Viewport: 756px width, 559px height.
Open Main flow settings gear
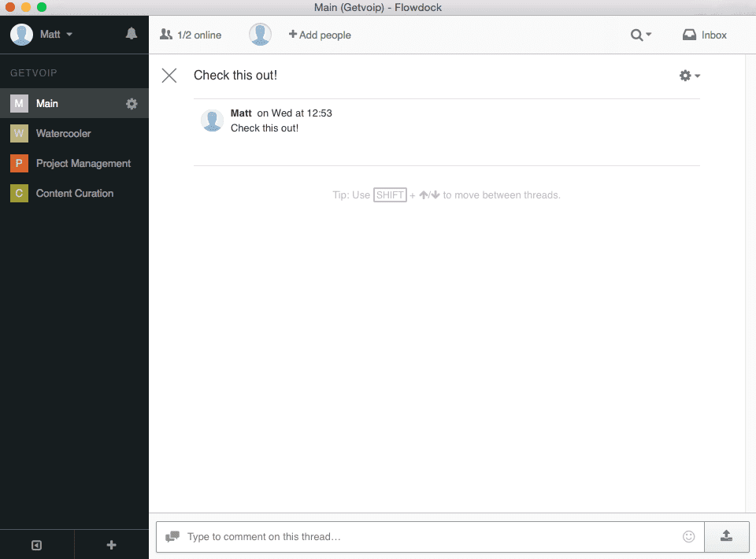pos(132,104)
